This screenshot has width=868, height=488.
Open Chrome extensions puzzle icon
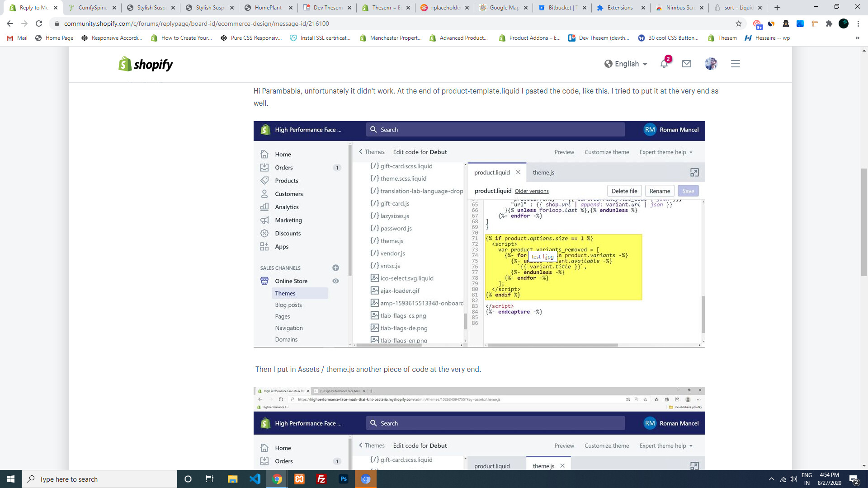(829, 23)
